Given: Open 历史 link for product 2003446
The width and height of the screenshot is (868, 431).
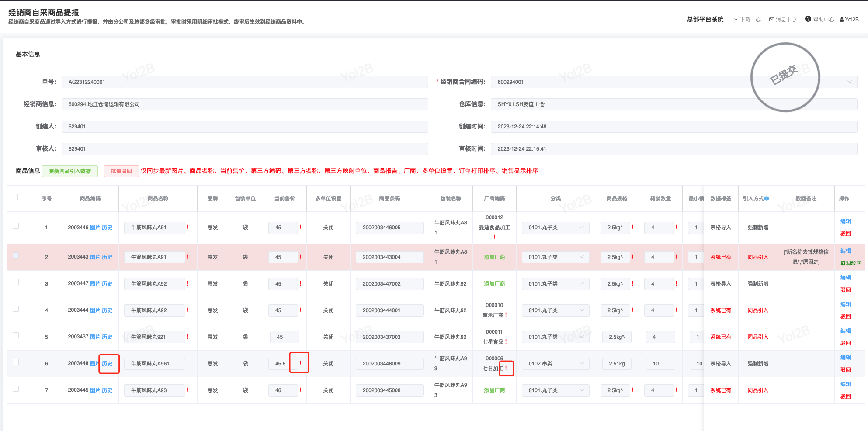Looking at the screenshot, I should click(107, 228).
